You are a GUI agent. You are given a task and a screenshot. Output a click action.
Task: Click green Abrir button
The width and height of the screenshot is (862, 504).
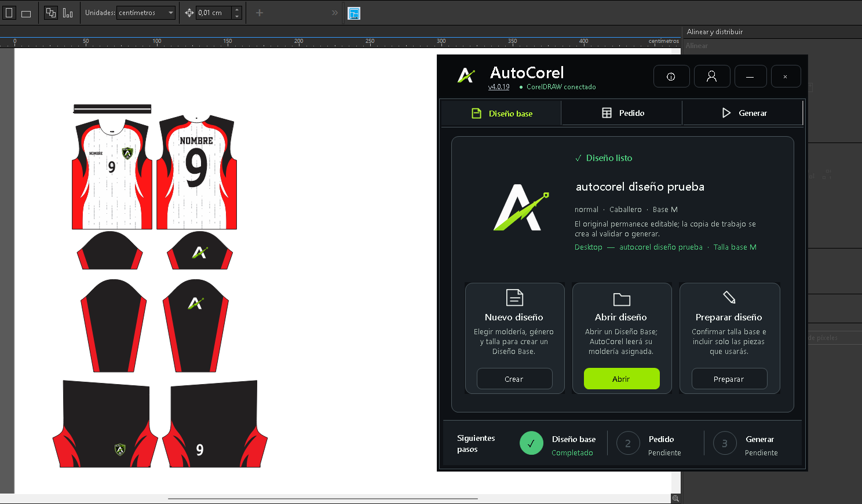tap(622, 379)
